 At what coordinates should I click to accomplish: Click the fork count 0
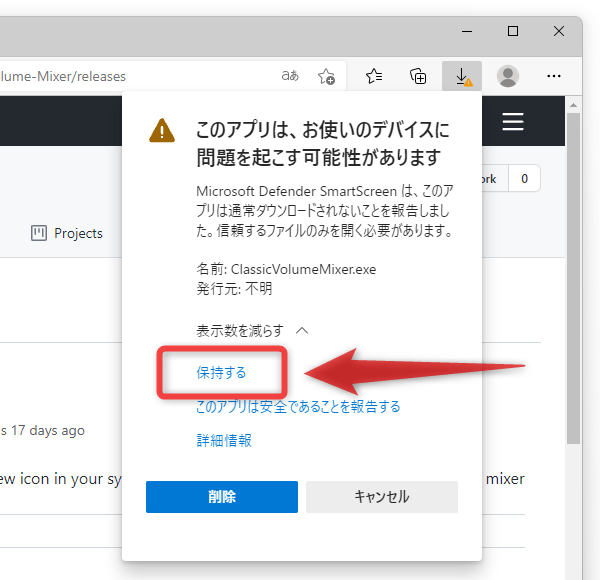(524, 178)
